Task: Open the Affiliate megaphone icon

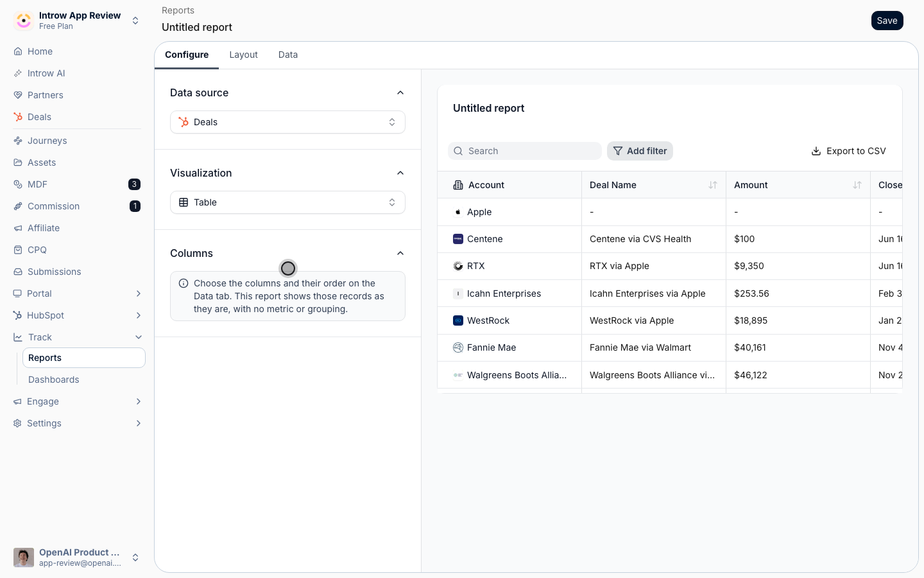Action: tap(18, 228)
